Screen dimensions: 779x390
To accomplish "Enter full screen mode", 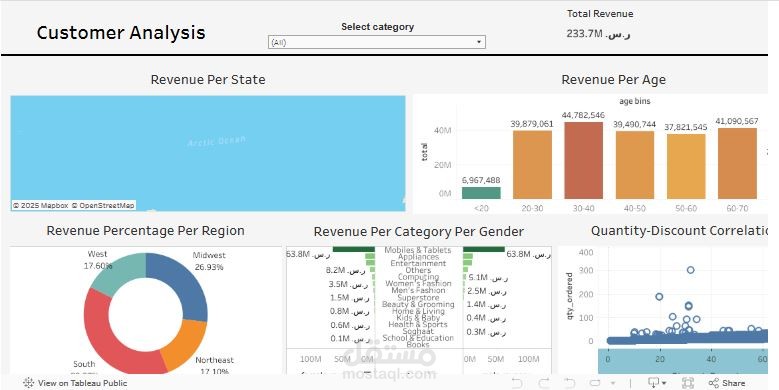I will (688, 383).
